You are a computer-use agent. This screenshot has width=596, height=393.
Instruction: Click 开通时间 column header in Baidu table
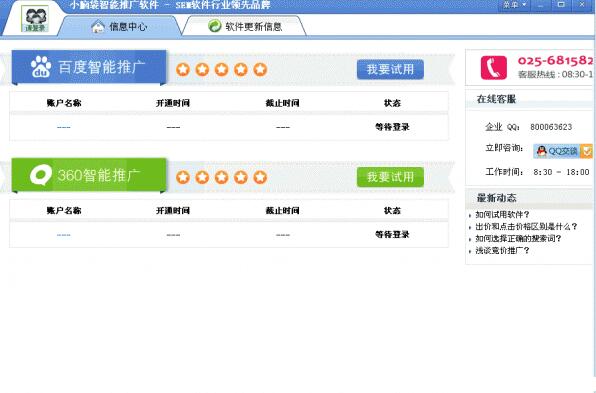pyautogui.click(x=173, y=103)
